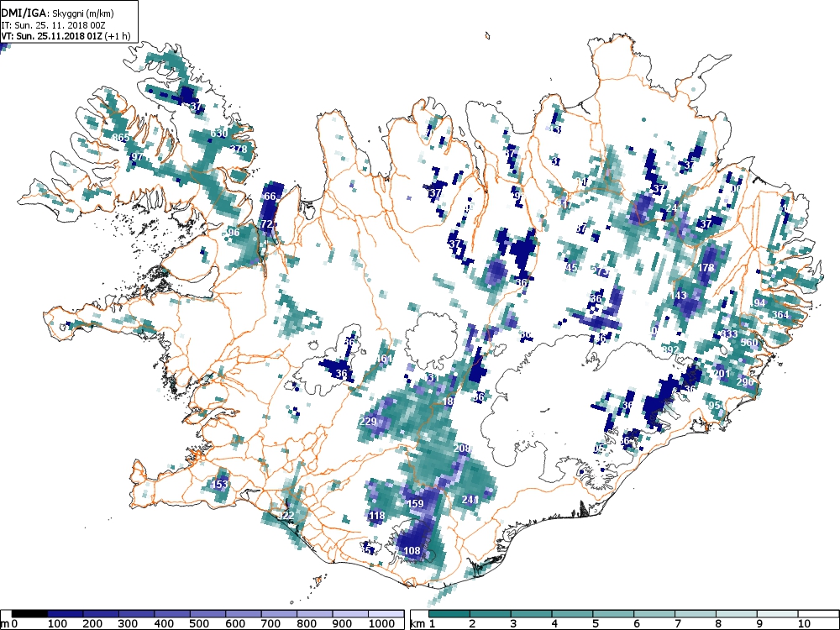Click the visibility value '865' on the map
The image size is (840, 630).
(121, 138)
